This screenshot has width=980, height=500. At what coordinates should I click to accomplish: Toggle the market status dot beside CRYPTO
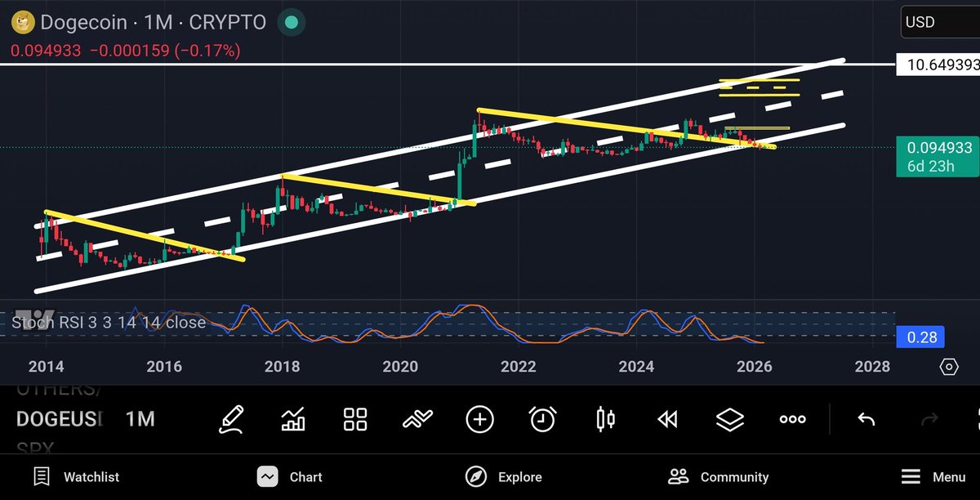coord(292,22)
